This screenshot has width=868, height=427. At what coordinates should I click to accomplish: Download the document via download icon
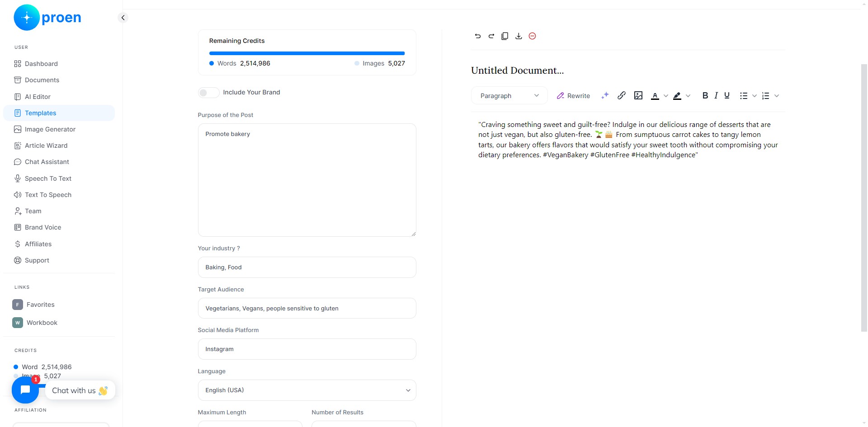(519, 36)
